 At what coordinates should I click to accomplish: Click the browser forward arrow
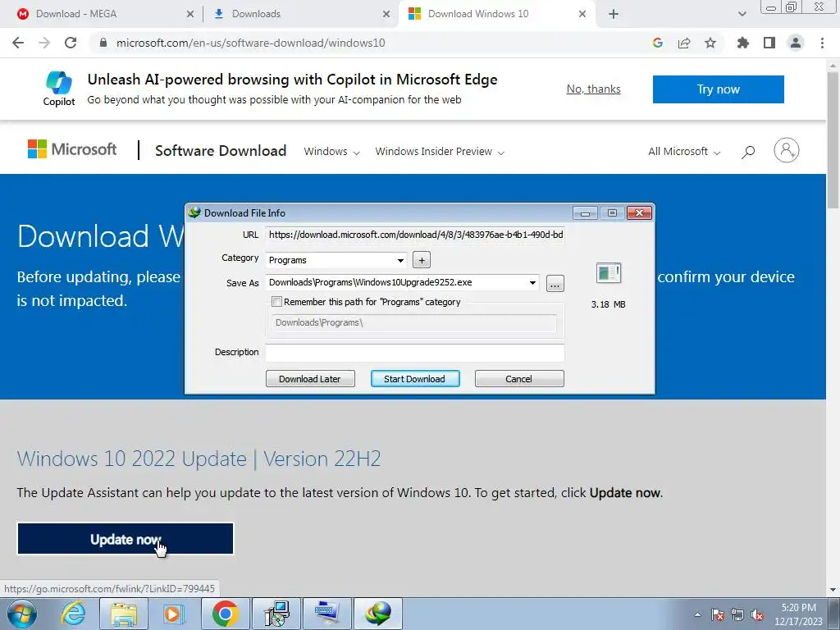tap(44, 43)
